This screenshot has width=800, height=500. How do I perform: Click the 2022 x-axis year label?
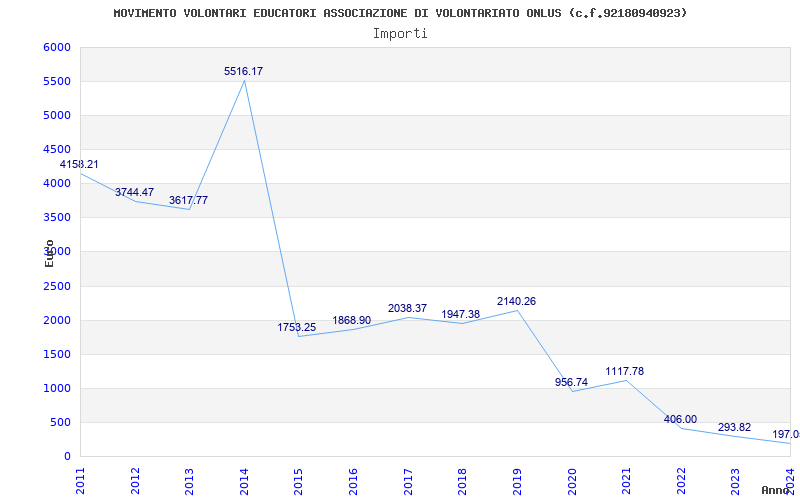[681, 482]
